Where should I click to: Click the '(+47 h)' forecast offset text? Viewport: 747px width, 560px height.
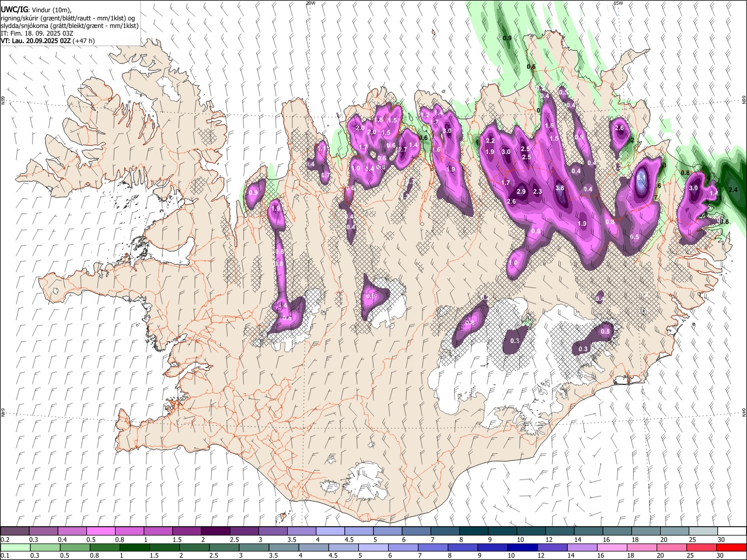(x=83, y=41)
